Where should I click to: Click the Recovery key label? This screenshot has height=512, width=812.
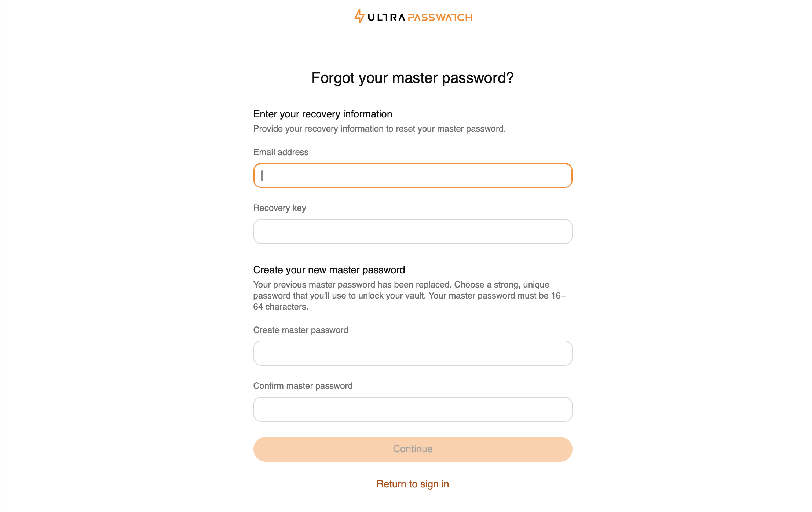point(279,208)
